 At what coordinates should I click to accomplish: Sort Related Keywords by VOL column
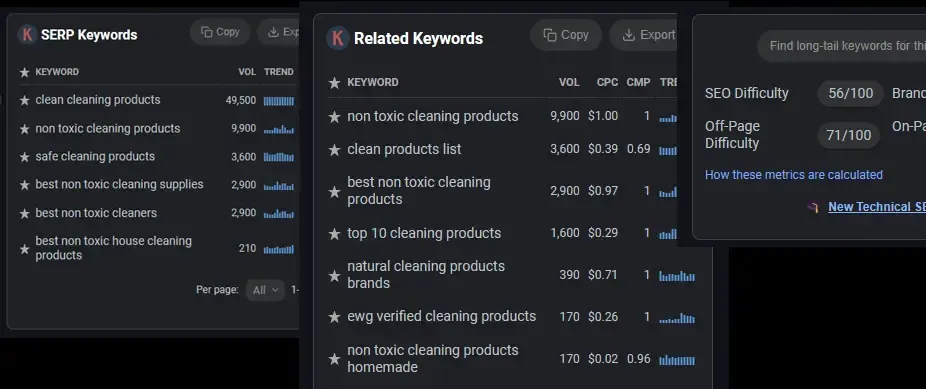[x=569, y=82]
